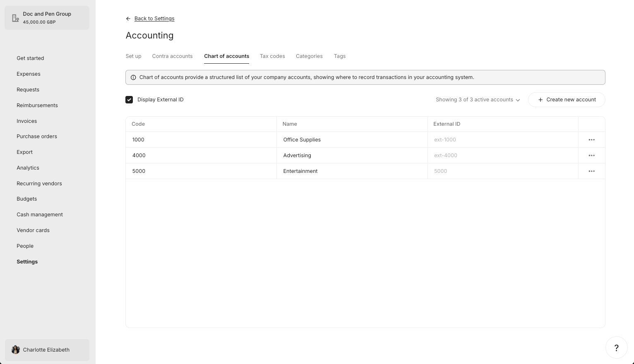
Task: Select code cell 1000
Action: point(201,140)
